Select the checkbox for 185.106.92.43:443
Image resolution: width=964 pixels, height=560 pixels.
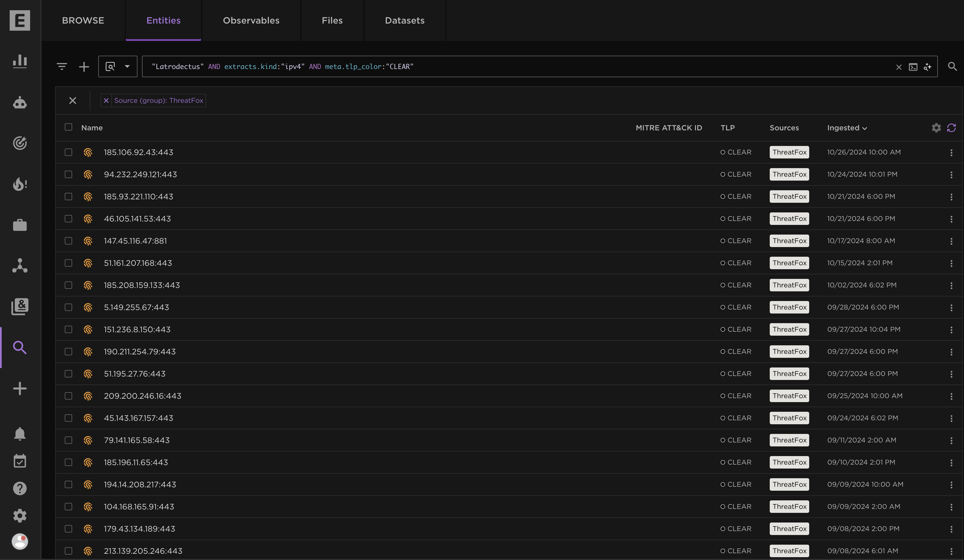68,152
